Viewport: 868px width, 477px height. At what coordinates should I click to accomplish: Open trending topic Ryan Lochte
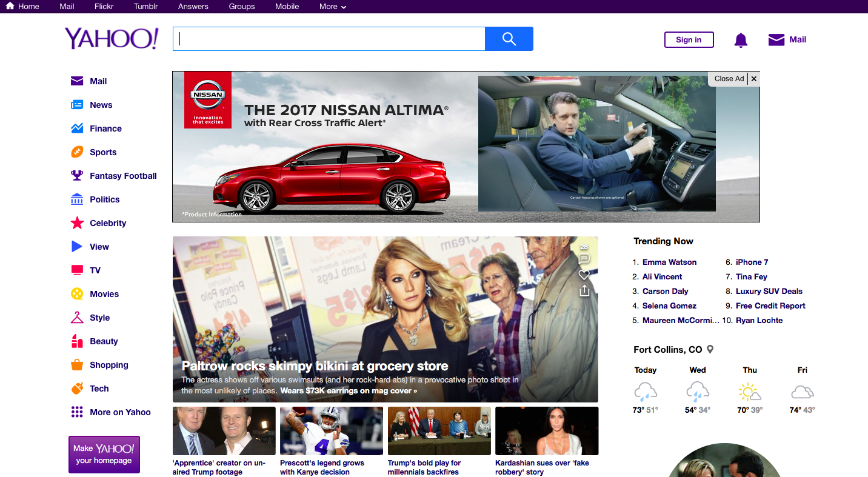[760, 321]
